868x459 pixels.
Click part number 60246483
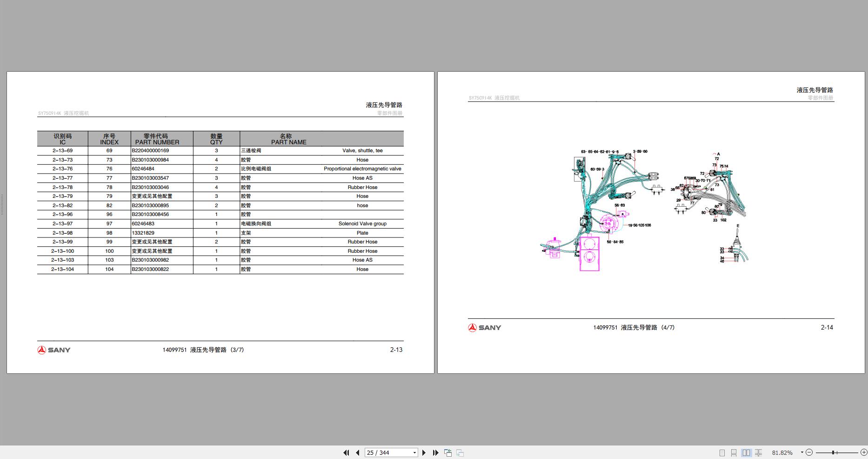(143, 224)
